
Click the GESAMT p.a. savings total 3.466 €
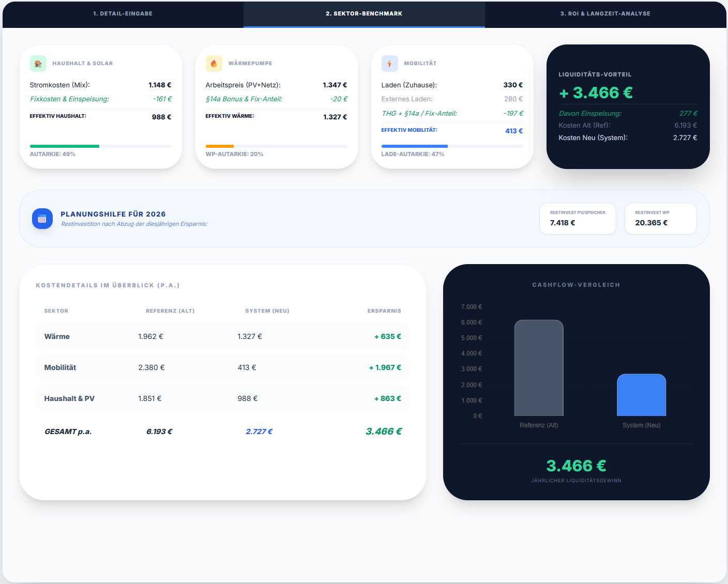point(384,432)
